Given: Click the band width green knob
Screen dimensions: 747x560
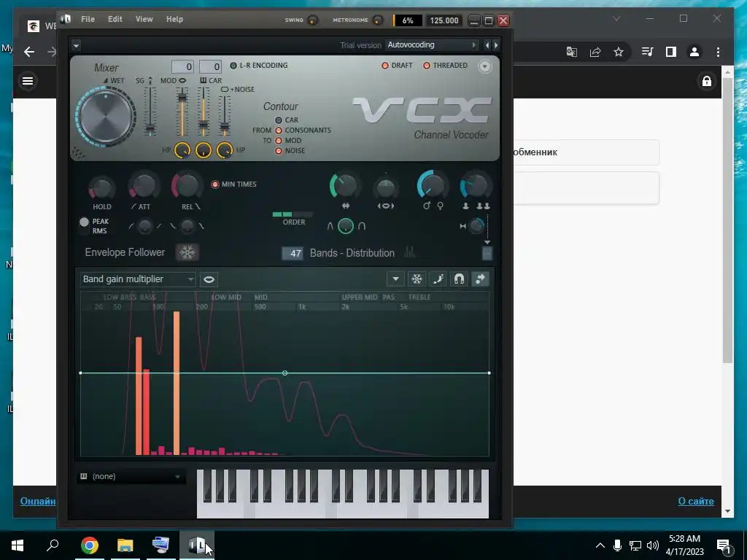Looking at the screenshot, I should (344, 186).
